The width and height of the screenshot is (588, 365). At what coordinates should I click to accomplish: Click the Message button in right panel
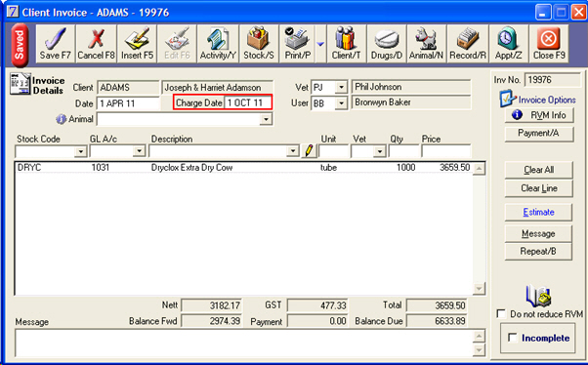[538, 234]
